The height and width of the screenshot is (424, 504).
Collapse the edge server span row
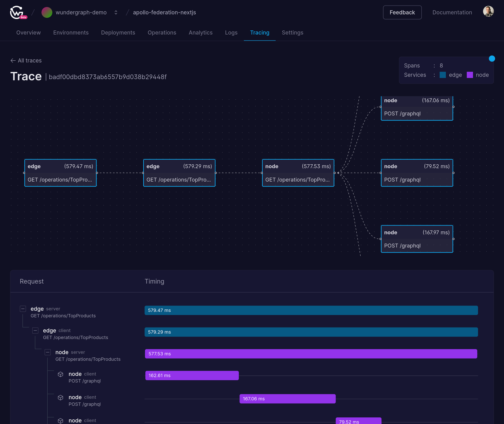pos(23,309)
